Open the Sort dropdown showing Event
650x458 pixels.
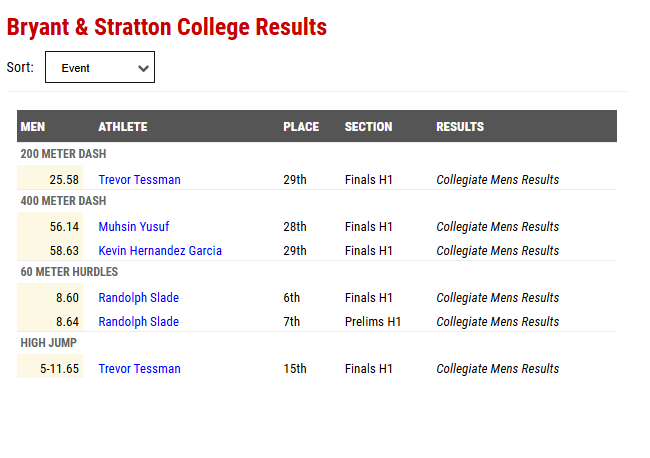tap(100, 67)
